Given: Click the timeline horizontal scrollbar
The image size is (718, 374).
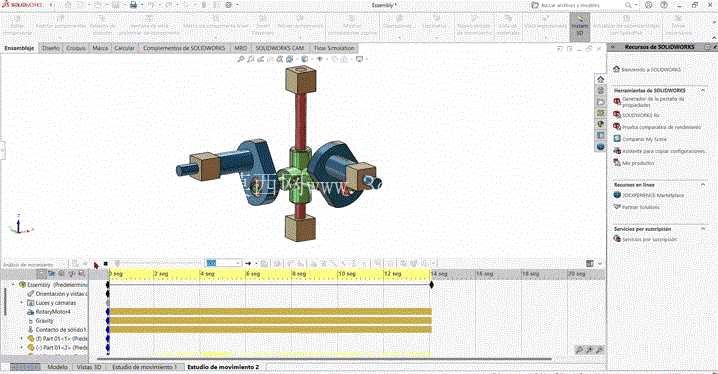Looking at the screenshot, I should (324, 359).
